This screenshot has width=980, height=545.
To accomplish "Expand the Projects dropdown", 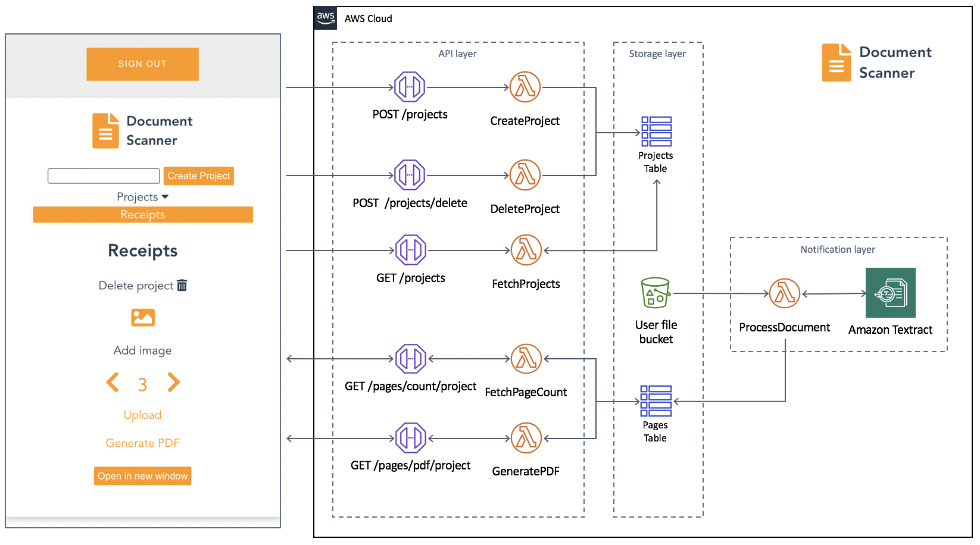I will click(143, 197).
